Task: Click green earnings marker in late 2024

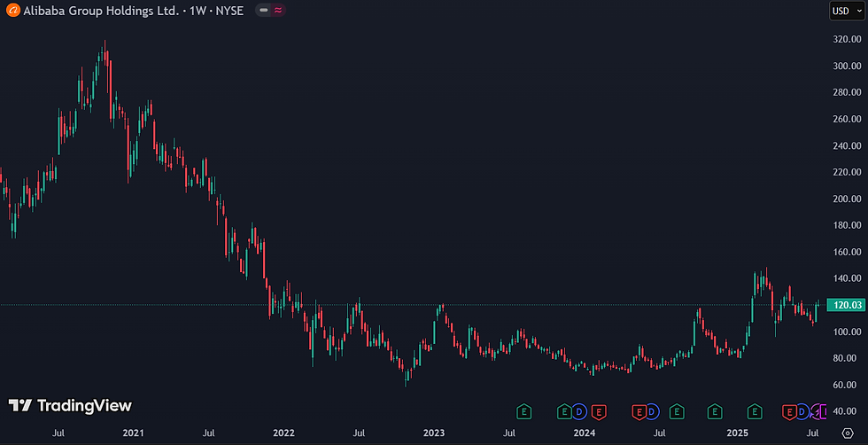Action: [715, 411]
